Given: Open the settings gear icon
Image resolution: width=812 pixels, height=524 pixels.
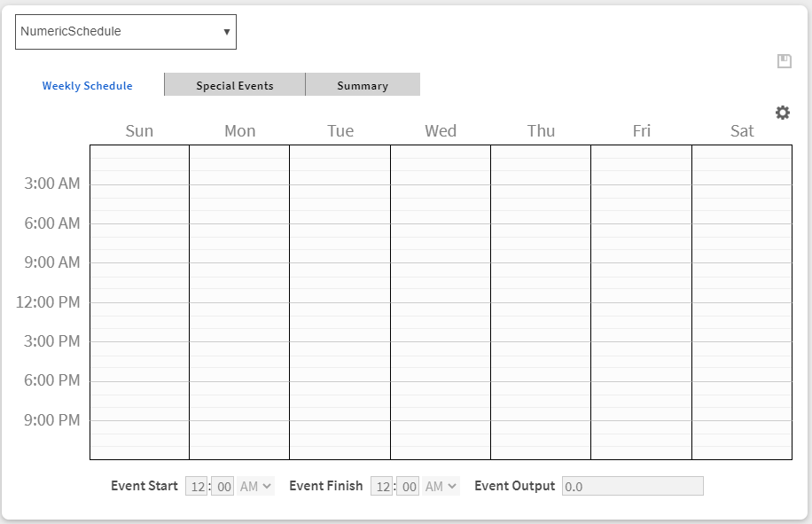Looking at the screenshot, I should point(783,113).
